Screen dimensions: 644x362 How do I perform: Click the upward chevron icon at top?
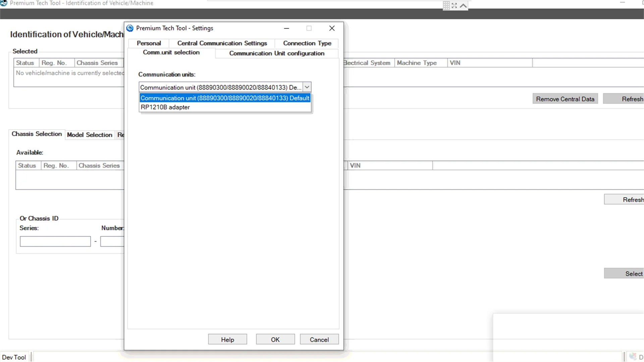click(463, 5)
